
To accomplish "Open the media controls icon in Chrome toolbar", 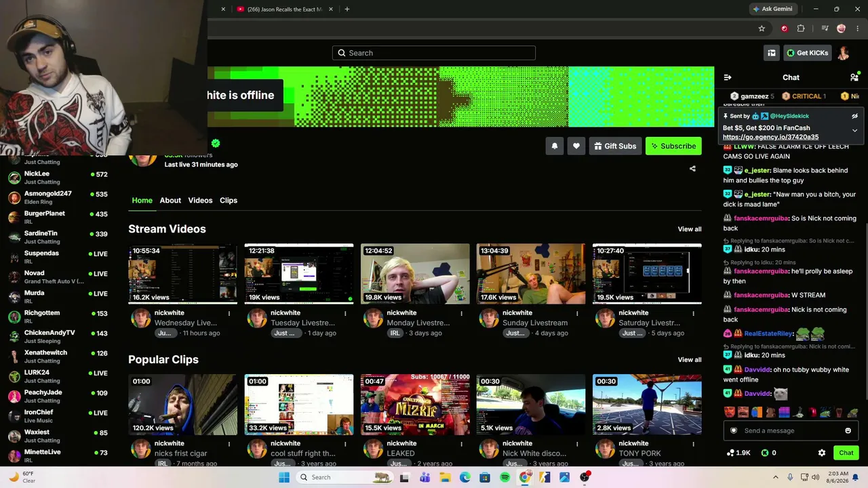I will 825,28.
